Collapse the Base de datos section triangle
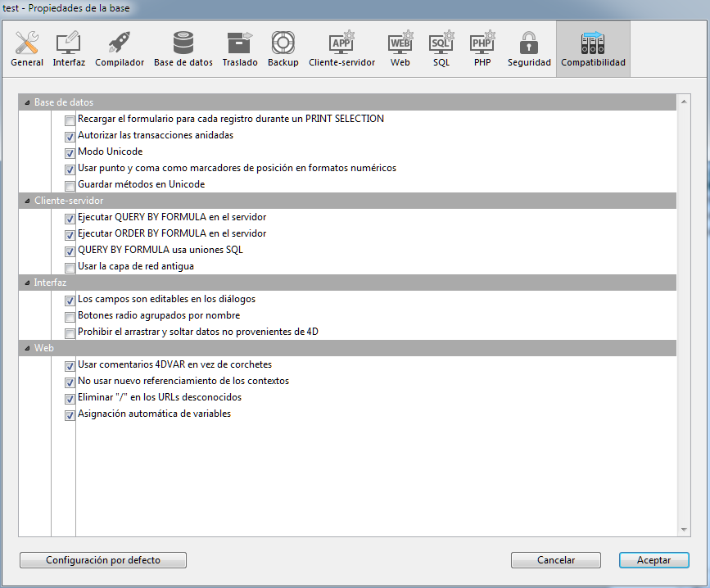This screenshot has width=710, height=588. pos(27,102)
